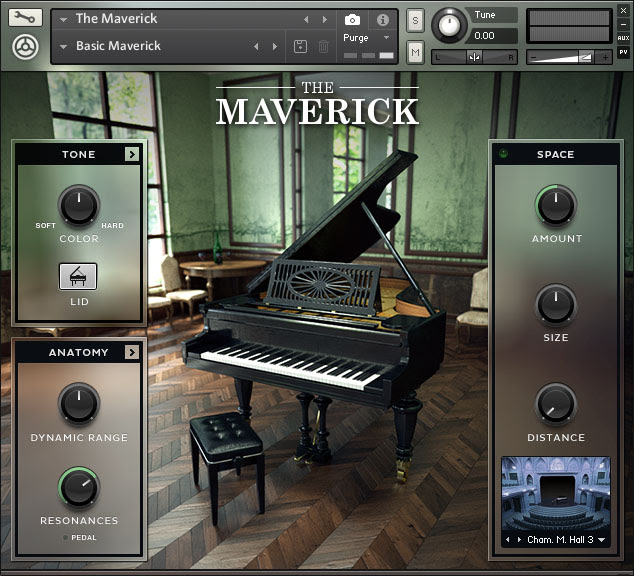Image resolution: width=634 pixels, height=576 pixels.
Task: Click the SPACE panel header
Action: (556, 154)
